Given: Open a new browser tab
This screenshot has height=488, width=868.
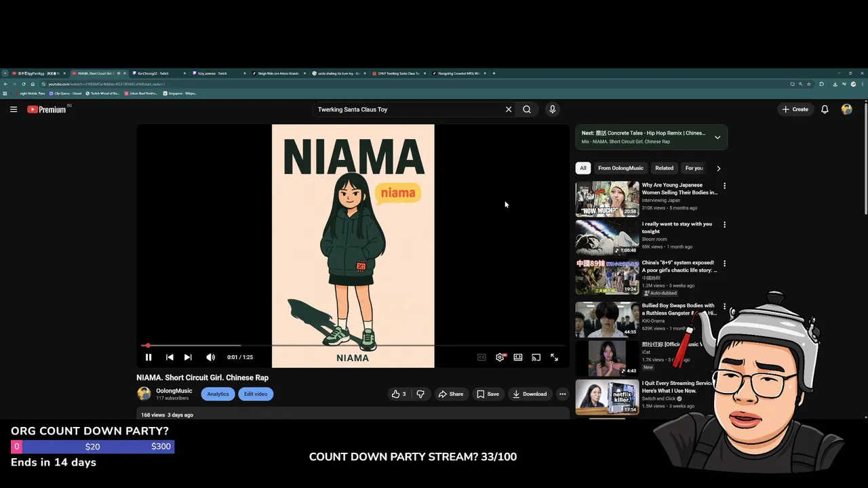Looking at the screenshot, I should [494, 73].
